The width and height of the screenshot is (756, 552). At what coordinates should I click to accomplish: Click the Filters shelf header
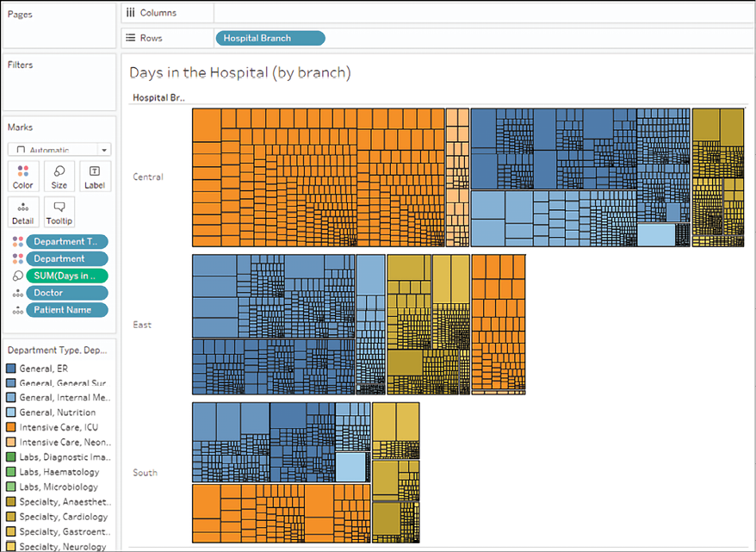22,65
